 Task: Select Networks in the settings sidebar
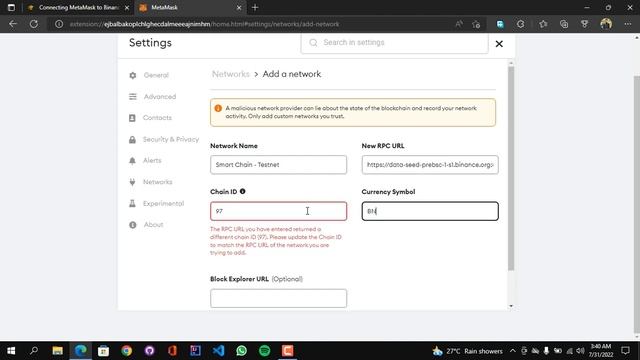coord(157,182)
